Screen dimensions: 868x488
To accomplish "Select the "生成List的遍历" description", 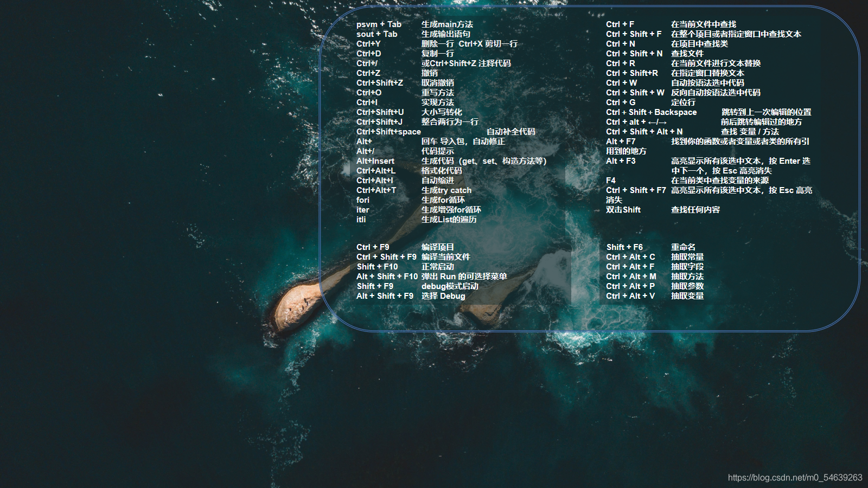I will (449, 220).
